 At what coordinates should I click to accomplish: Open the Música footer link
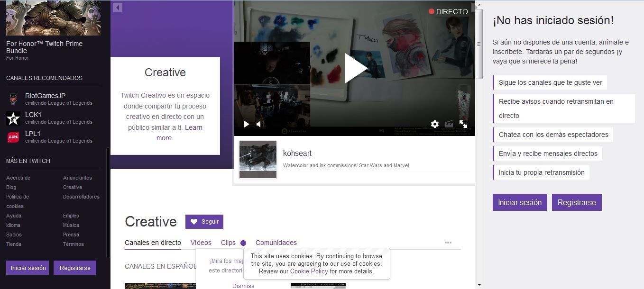(71, 225)
